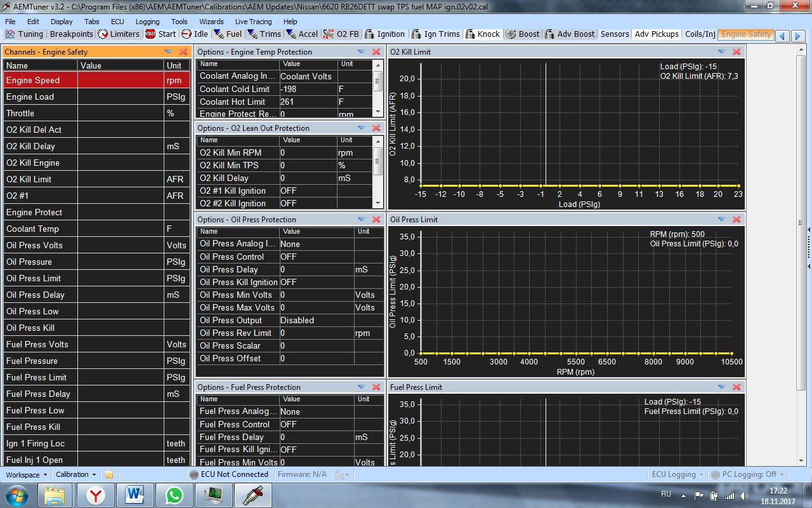This screenshot has height=508, width=812.
Task: Open the Wizards menu
Action: [x=211, y=22]
